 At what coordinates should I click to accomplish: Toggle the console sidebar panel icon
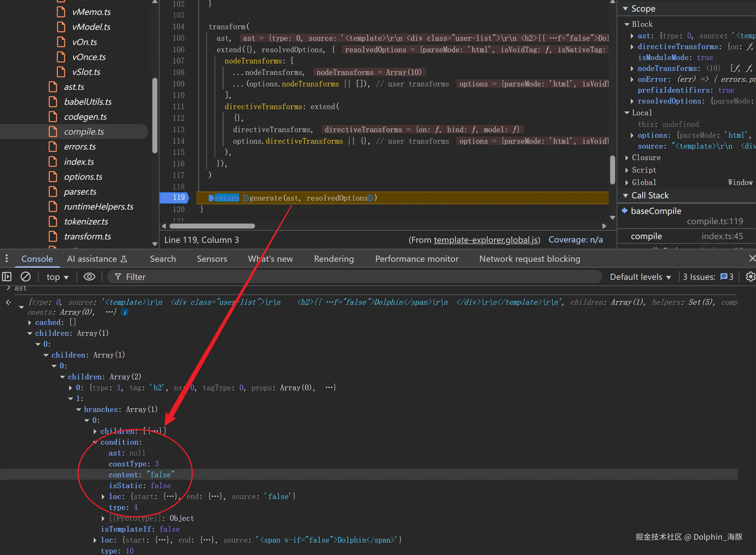coord(7,277)
